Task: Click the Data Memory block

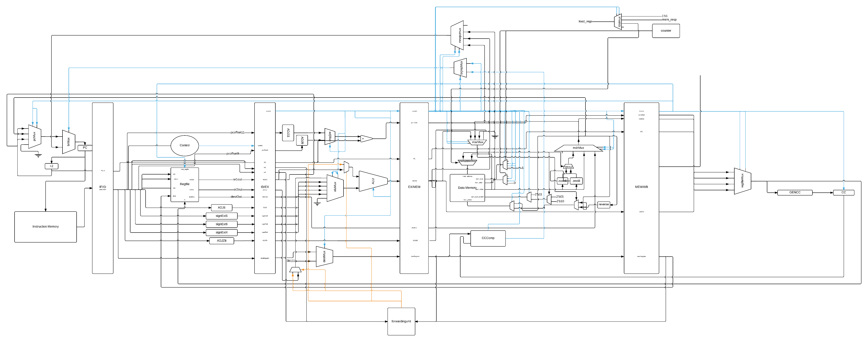Action: click(467, 188)
